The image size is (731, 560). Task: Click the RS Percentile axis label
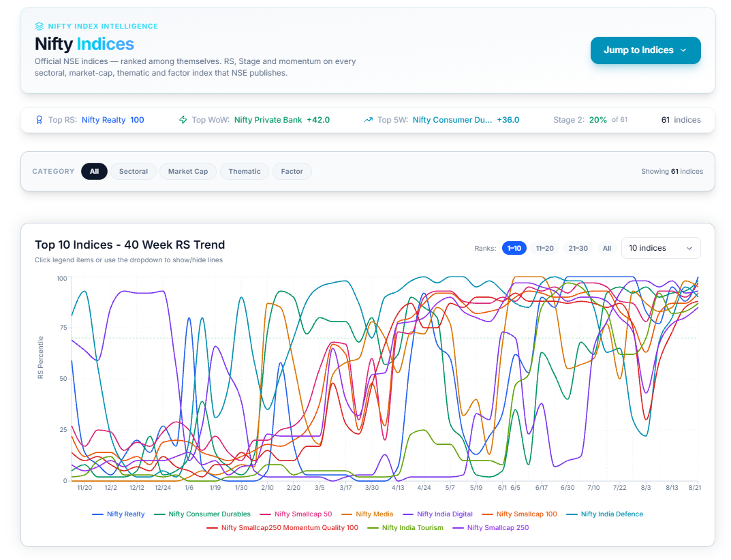[x=41, y=357]
